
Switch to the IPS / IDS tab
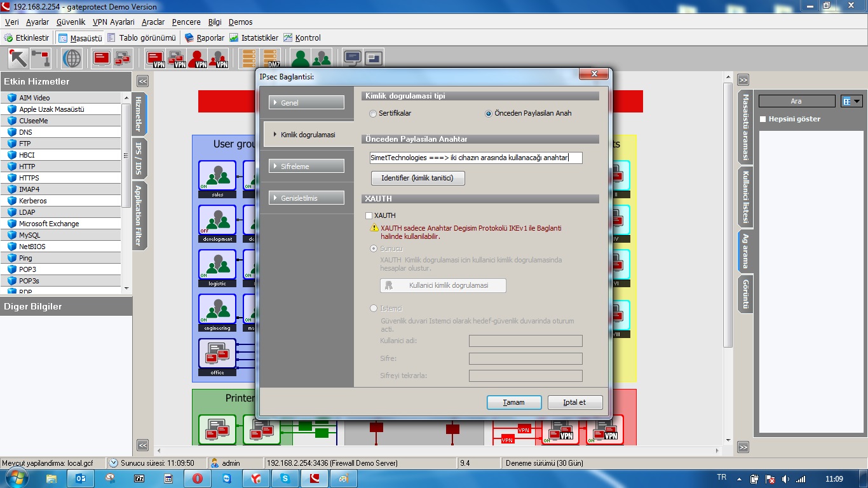tap(139, 158)
